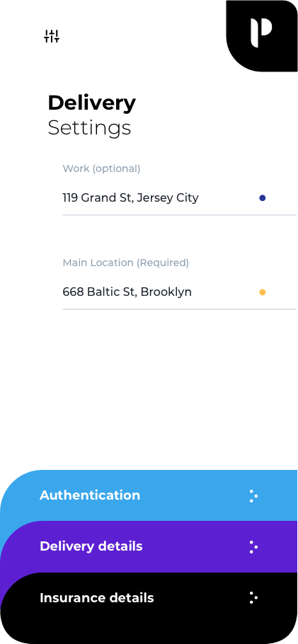Select the blue dot next to Jersey City address

[262, 198]
